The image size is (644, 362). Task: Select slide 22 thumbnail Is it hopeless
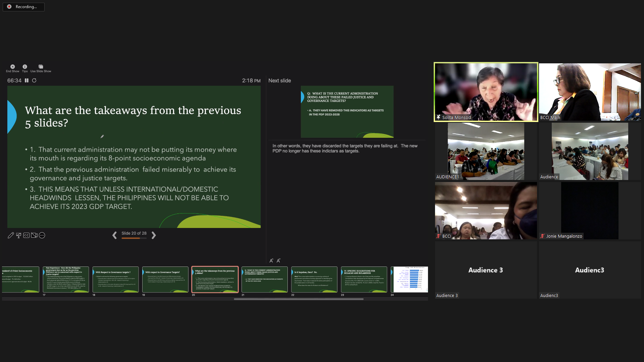click(314, 280)
